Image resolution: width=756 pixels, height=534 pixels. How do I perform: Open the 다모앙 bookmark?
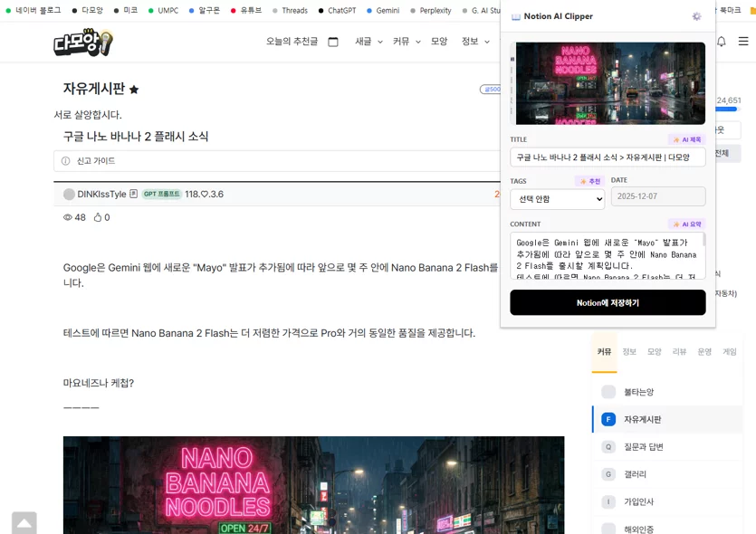(87, 10)
